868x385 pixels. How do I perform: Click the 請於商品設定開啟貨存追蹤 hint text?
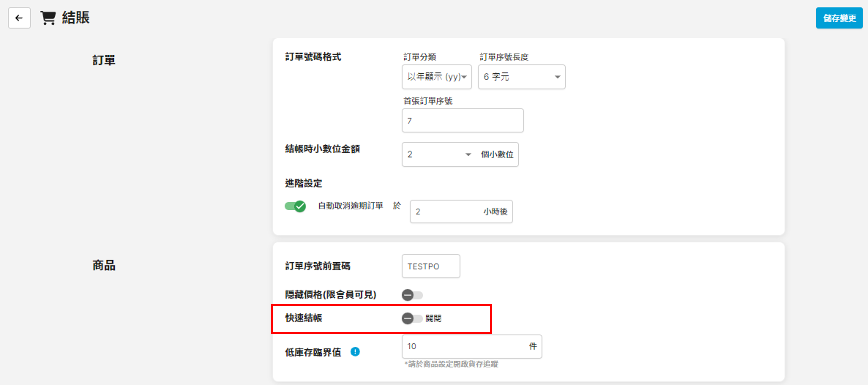point(452,364)
